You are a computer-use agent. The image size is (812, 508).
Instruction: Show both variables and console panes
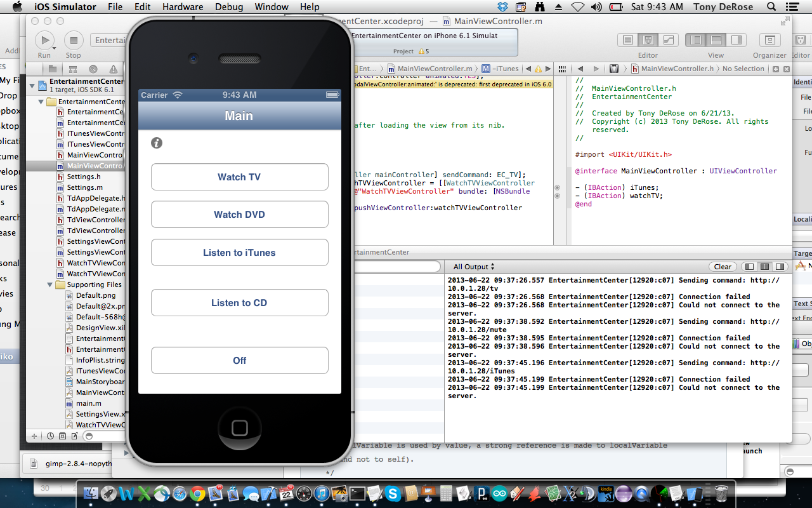coord(764,267)
